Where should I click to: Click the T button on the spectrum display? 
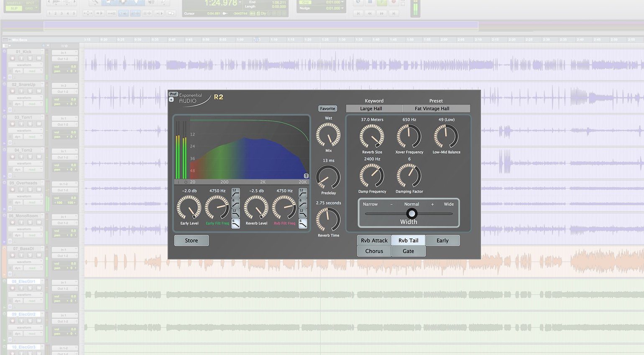click(x=306, y=176)
